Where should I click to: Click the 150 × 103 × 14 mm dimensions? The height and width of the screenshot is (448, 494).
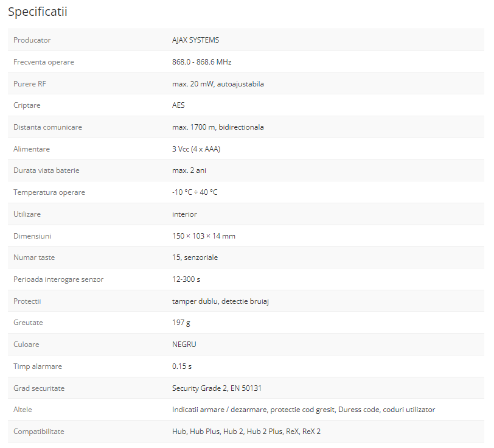(x=203, y=236)
